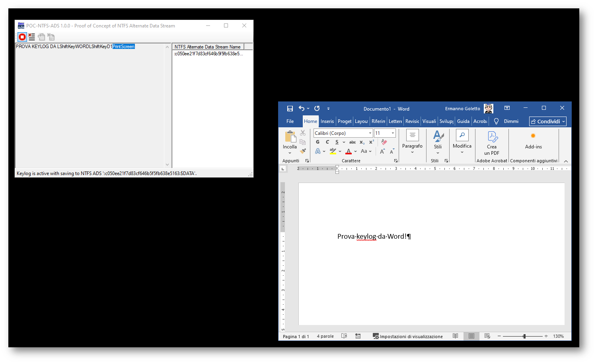Select the c050ee21f7d83cf... stream list entry
This screenshot has height=364, width=596.
[x=208, y=54]
